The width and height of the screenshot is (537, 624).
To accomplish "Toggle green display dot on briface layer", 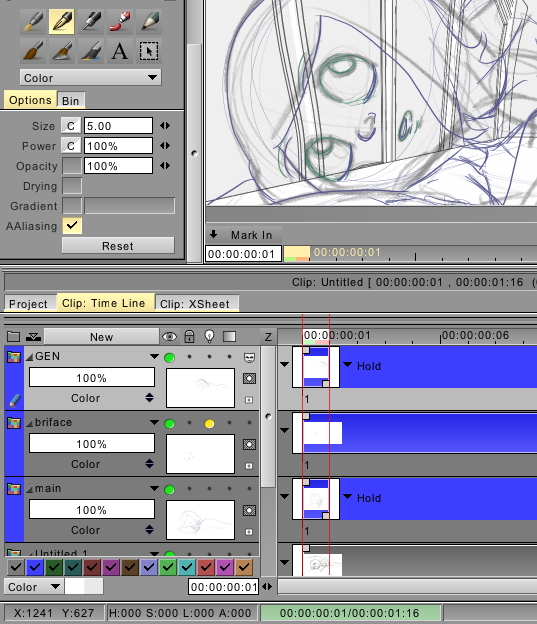I will tap(170, 424).
